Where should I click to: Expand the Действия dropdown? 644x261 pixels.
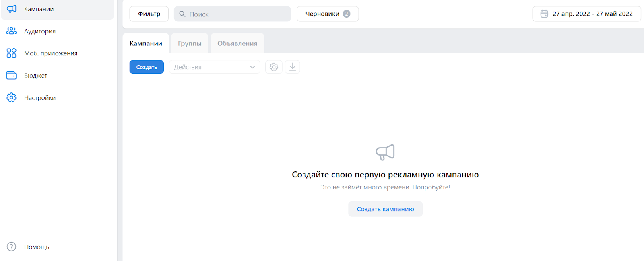(x=215, y=67)
